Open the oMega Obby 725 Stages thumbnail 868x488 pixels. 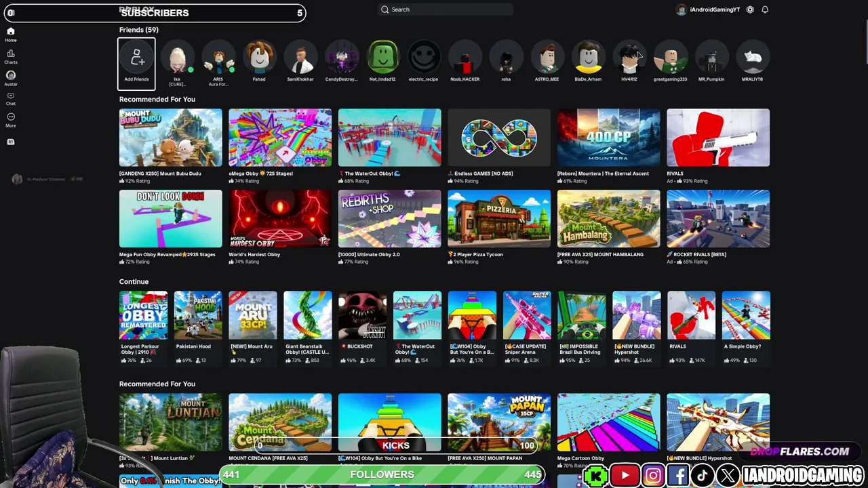click(x=280, y=138)
